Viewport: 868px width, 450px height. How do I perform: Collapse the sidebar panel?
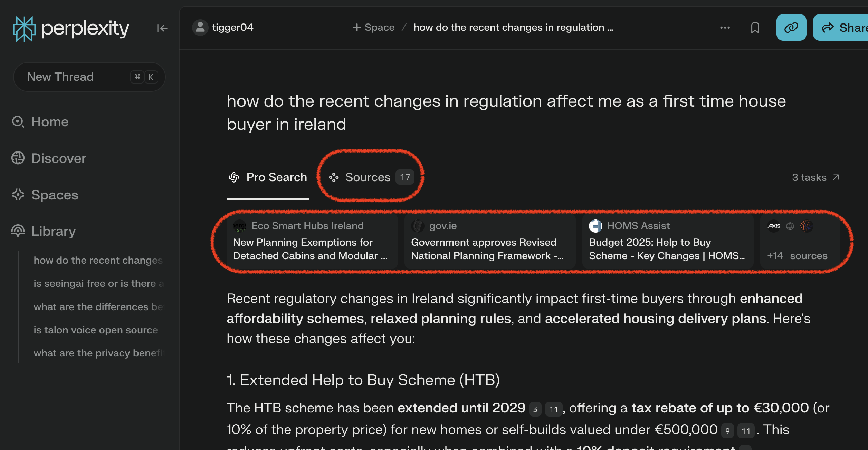162,28
